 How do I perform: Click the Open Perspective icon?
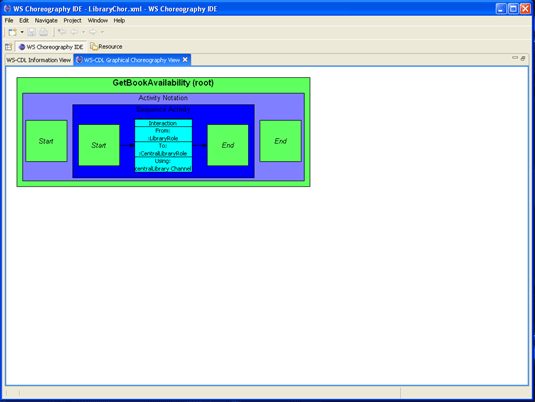click(x=9, y=47)
